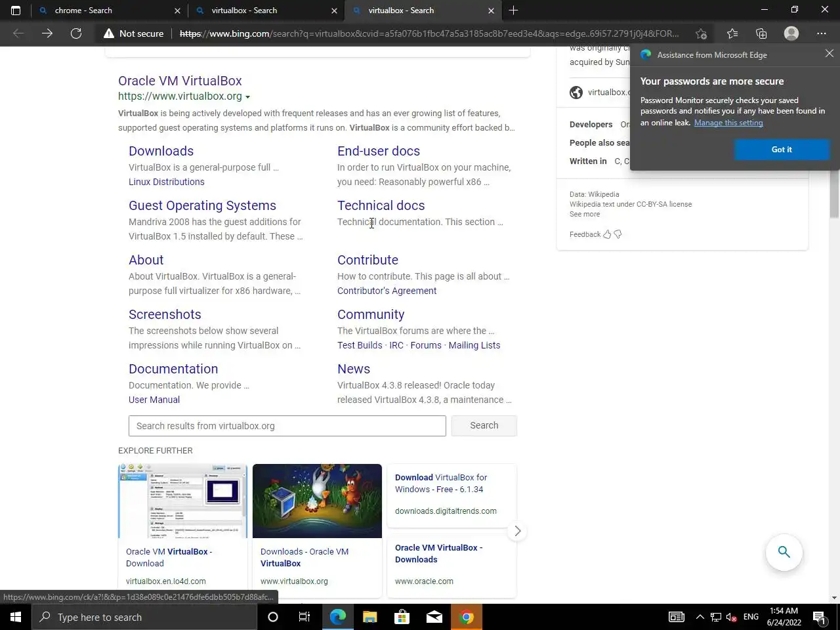Open Mail app from taskbar
The height and width of the screenshot is (630, 840).
[434, 617]
